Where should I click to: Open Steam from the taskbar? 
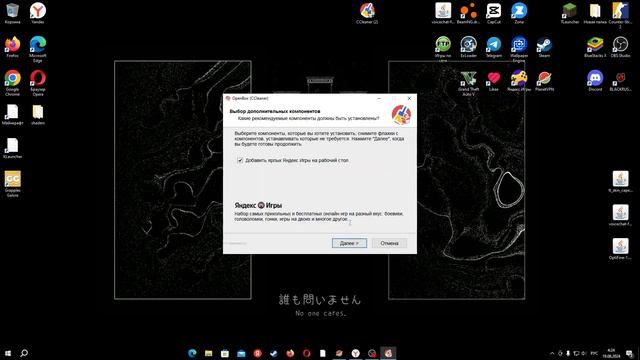[x=273, y=353]
